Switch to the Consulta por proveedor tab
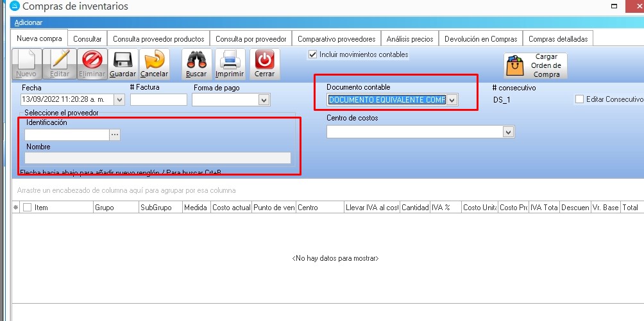The width and height of the screenshot is (644, 321). pos(251,39)
